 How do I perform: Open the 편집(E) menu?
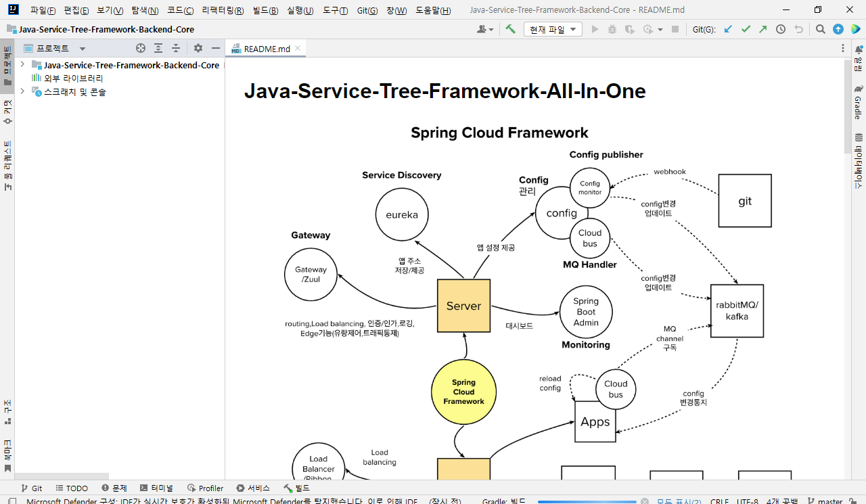[76, 10]
